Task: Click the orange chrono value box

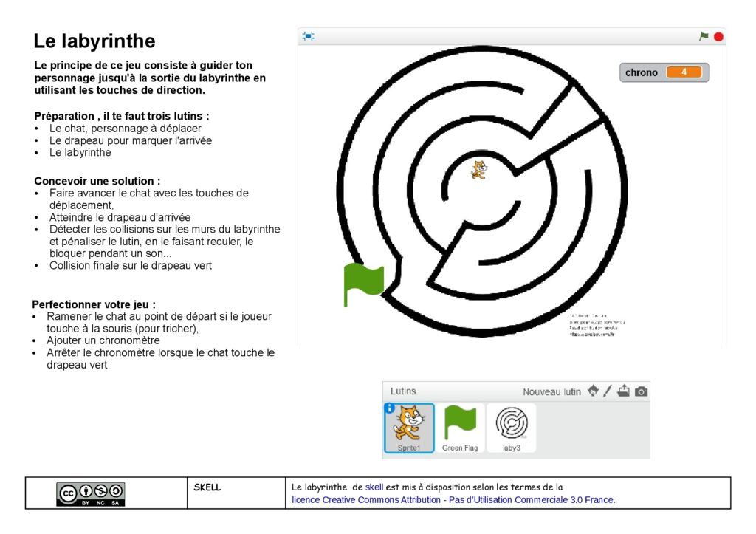Action: 684,72
